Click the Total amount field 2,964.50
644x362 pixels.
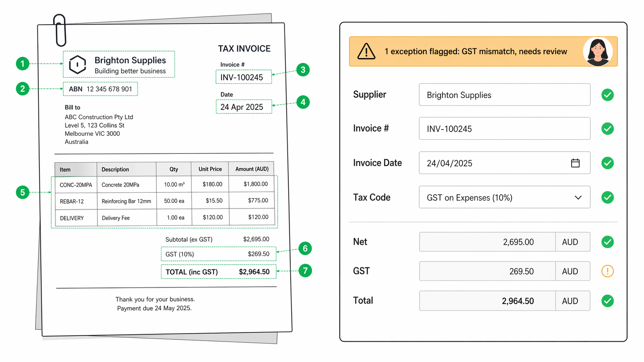point(487,301)
